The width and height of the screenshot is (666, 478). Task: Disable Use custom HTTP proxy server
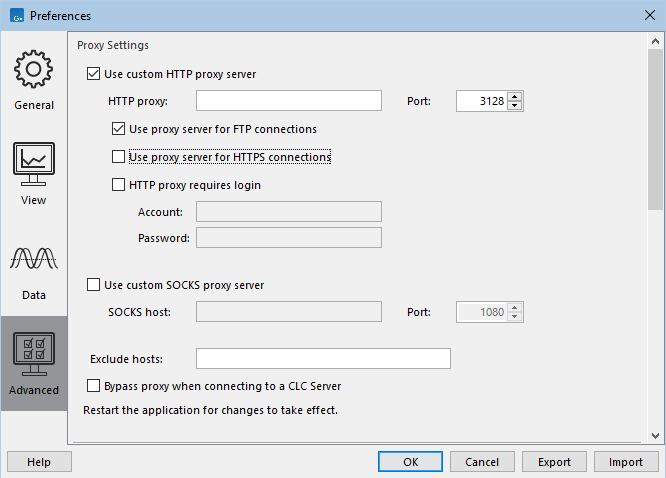[x=95, y=73]
